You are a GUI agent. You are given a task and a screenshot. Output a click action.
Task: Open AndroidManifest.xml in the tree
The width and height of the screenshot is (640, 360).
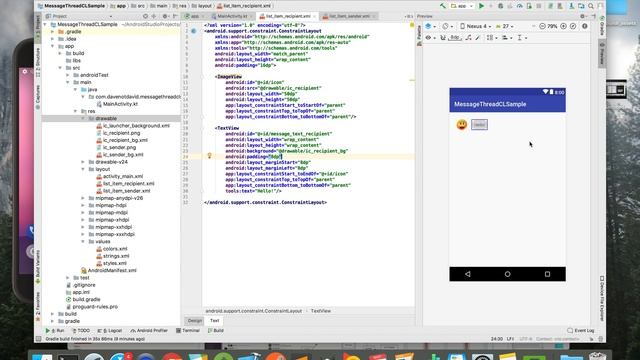click(x=109, y=270)
